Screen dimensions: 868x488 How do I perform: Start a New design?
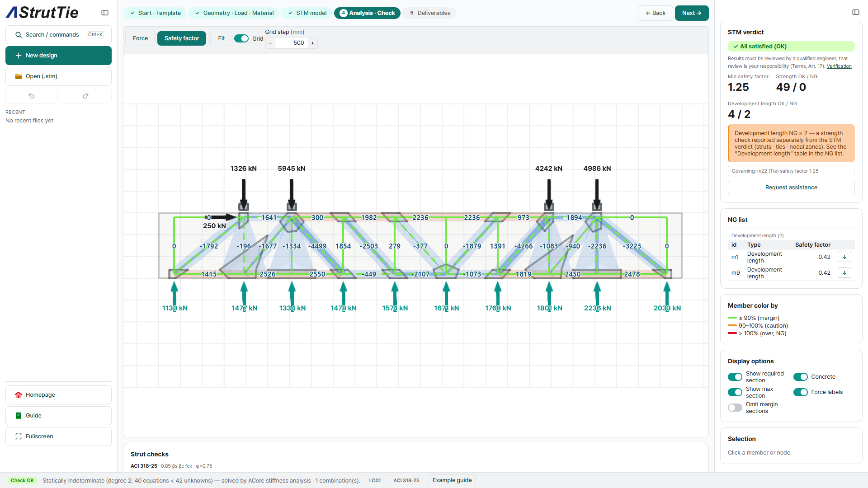click(x=58, y=56)
